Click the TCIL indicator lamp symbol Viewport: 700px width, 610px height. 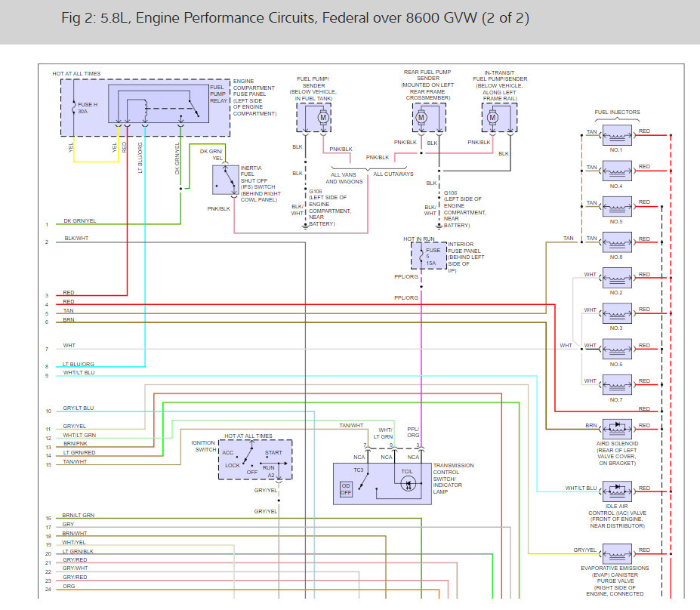[x=408, y=484]
